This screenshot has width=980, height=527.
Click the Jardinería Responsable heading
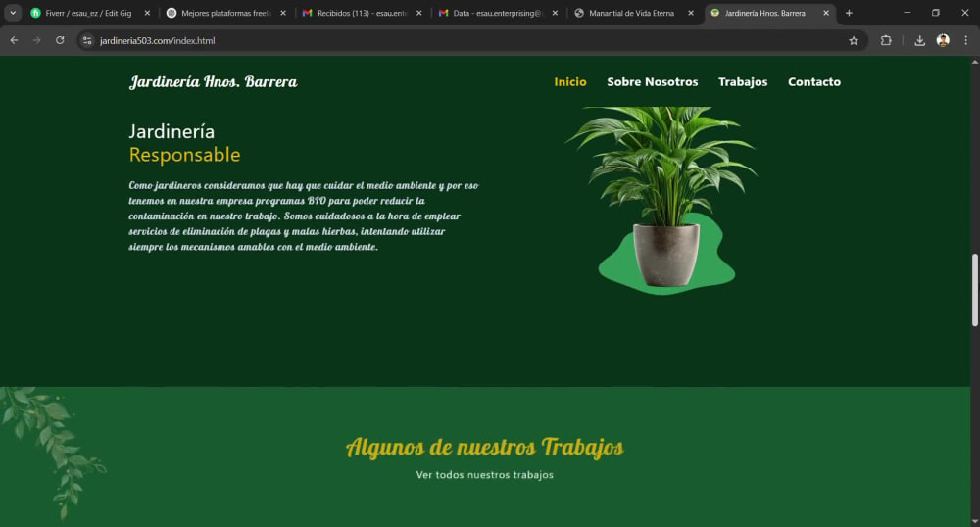point(184,143)
